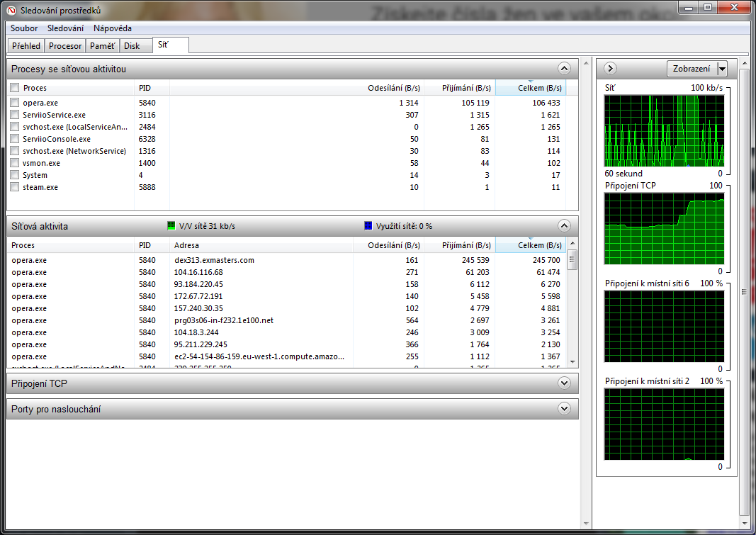756x535 pixels.
Task: Tick the ServiioService.exe checkbox
Action: pyautogui.click(x=15, y=115)
